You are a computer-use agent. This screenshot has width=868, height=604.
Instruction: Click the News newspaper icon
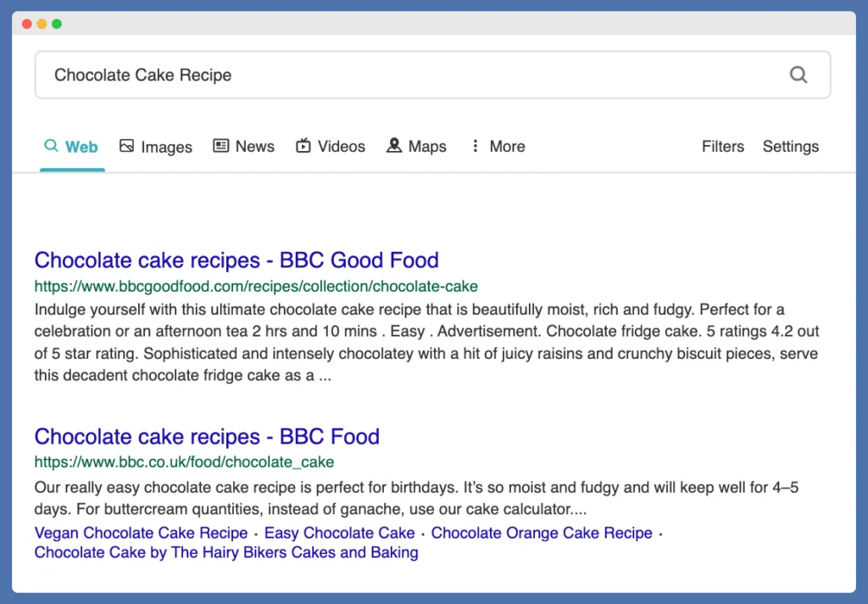[x=221, y=146]
